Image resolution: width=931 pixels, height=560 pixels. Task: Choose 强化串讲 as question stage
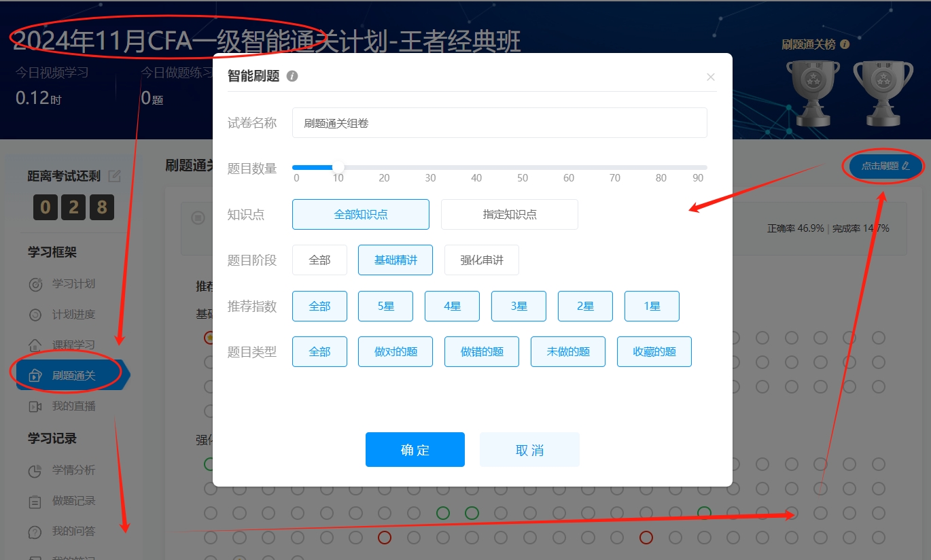(482, 260)
